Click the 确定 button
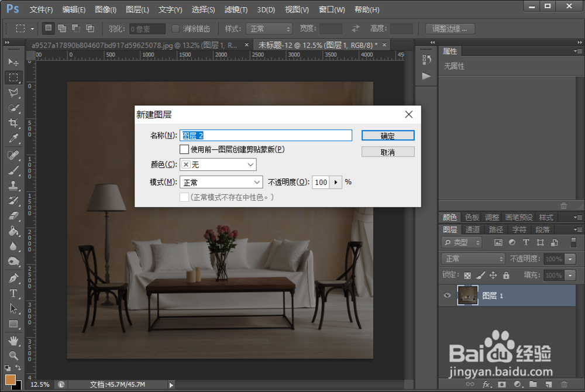The image size is (585, 392). coord(388,136)
